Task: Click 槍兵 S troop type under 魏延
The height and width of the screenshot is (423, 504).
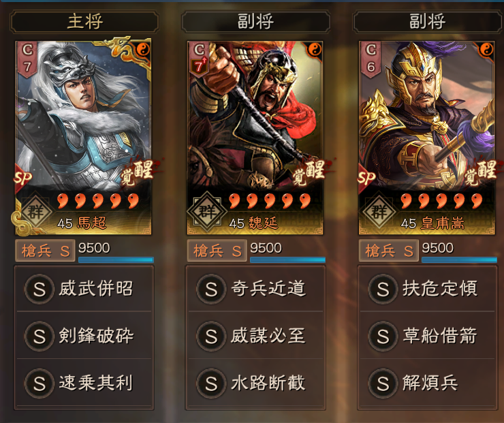Action: 217,251
